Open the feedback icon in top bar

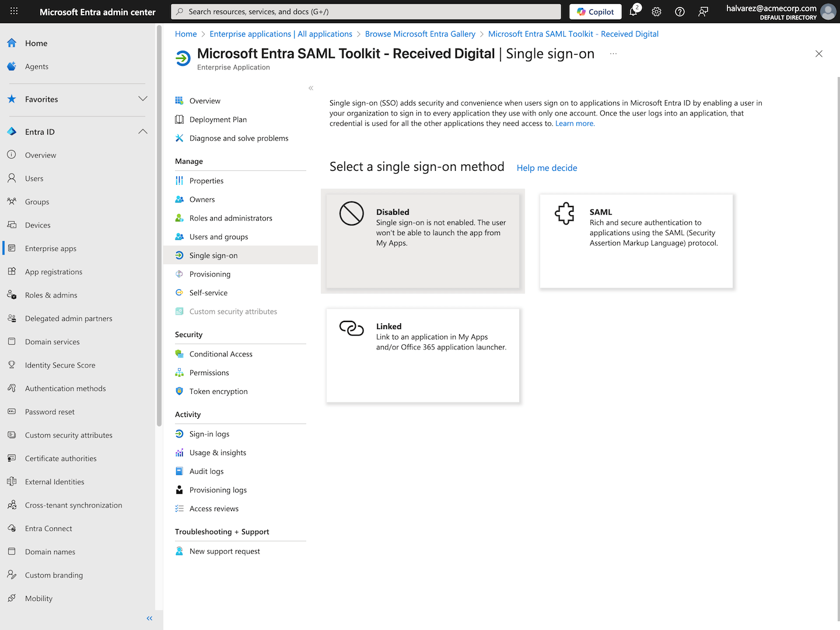pyautogui.click(x=703, y=12)
